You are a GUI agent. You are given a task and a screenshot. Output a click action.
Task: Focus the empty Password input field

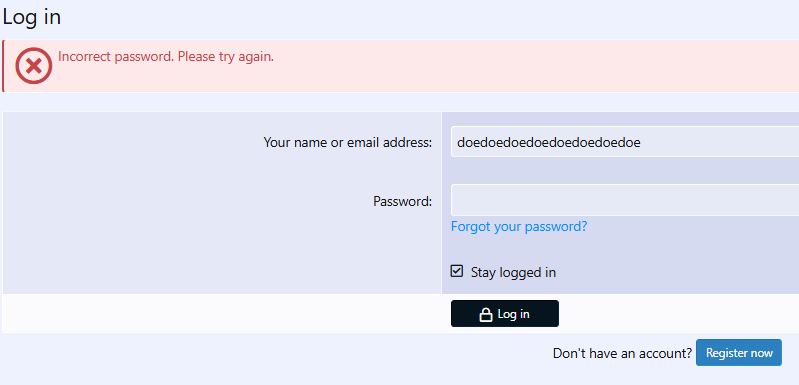tap(625, 200)
